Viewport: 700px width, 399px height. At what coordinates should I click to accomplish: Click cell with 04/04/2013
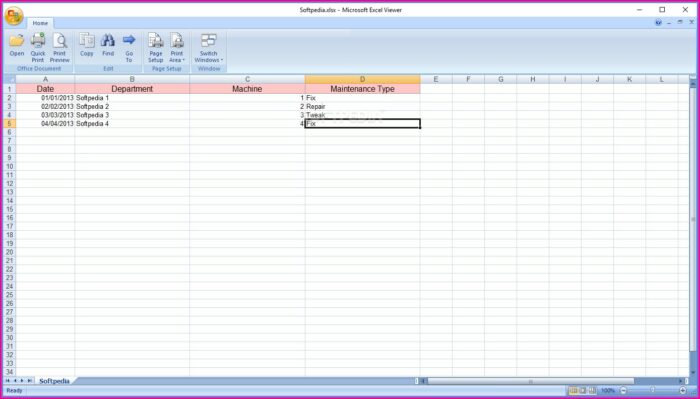[x=45, y=124]
